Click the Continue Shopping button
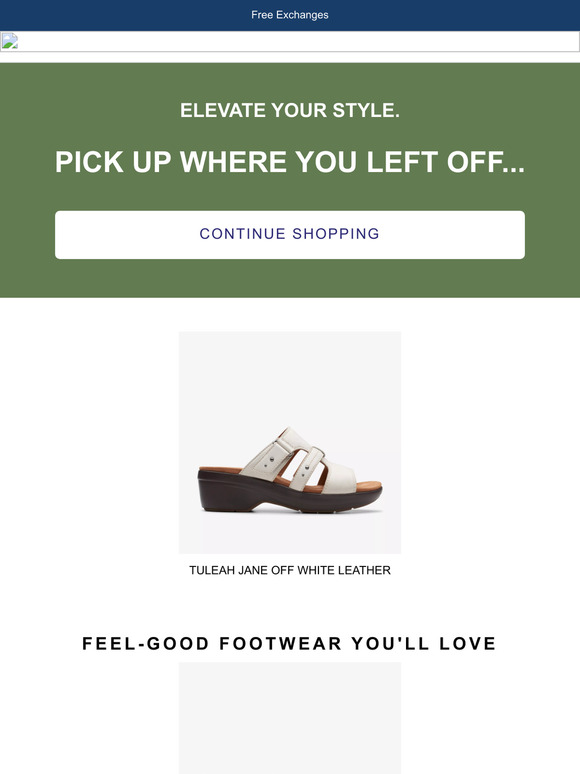The width and height of the screenshot is (580, 774). [290, 235]
